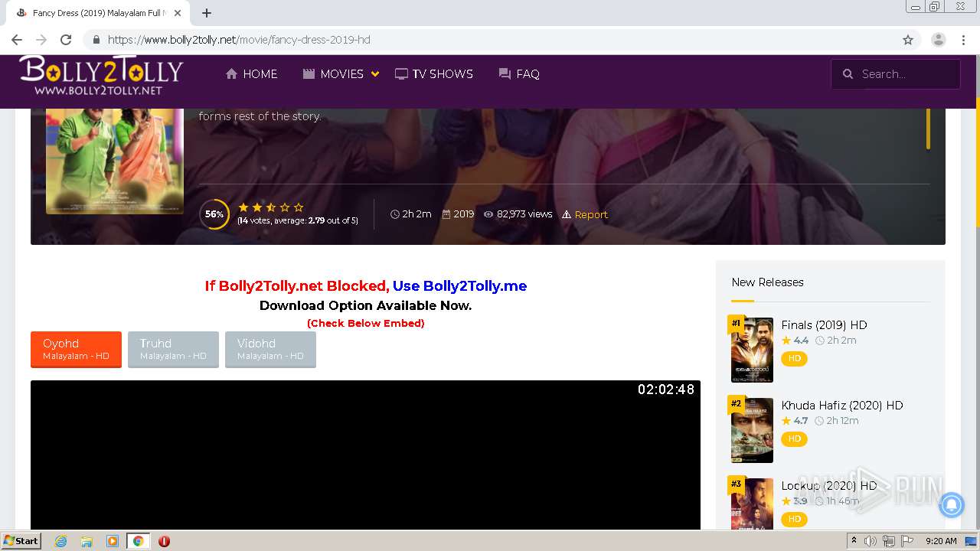Click the site padlock security icon
Image resolution: width=980 pixels, height=551 pixels.
tap(96, 40)
